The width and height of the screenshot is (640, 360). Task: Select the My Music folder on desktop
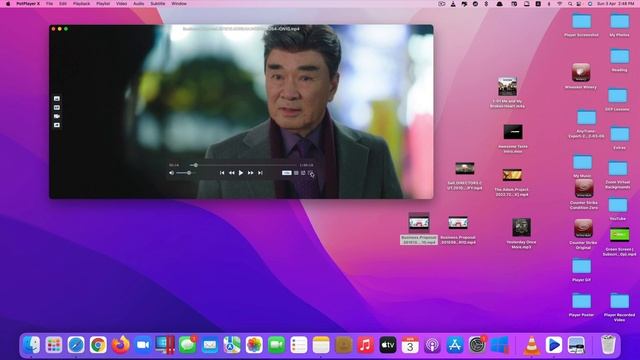coord(582,162)
